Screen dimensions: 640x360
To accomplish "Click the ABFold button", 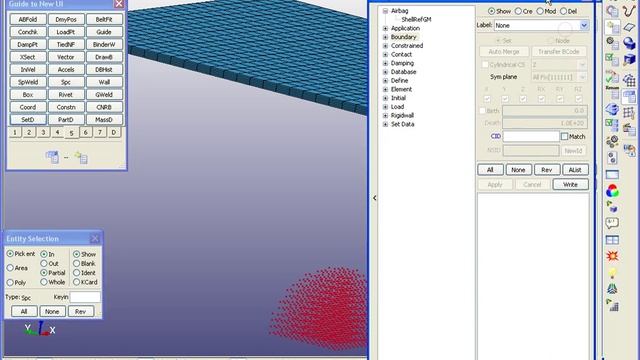I will click(x=28, y=19).
